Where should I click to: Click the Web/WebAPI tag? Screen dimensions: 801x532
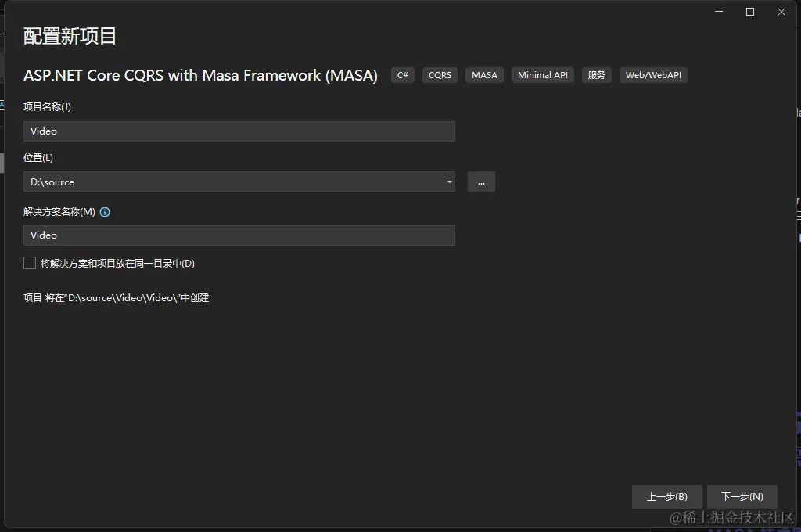(653, 75)
